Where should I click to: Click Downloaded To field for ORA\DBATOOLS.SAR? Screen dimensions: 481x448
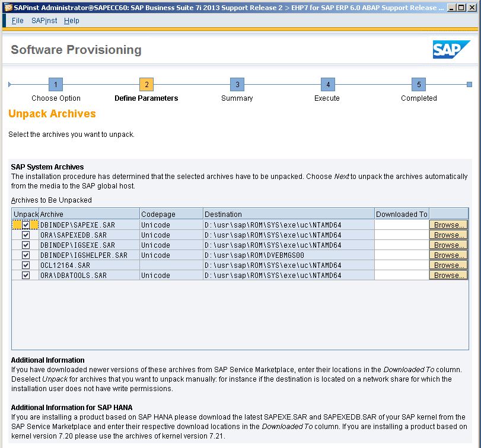click(402, 276)
